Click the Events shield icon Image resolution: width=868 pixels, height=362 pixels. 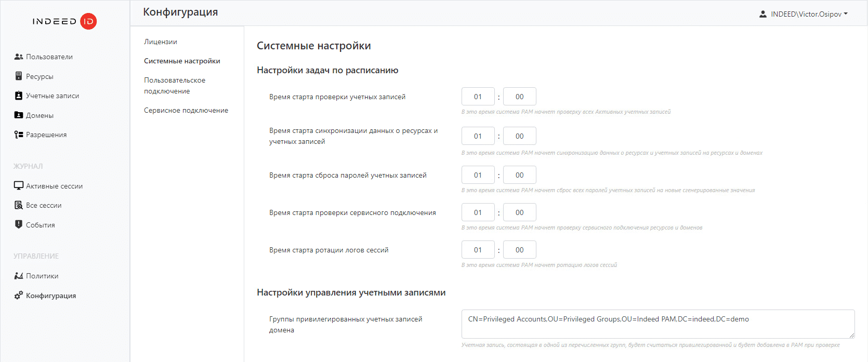(19, 225)
